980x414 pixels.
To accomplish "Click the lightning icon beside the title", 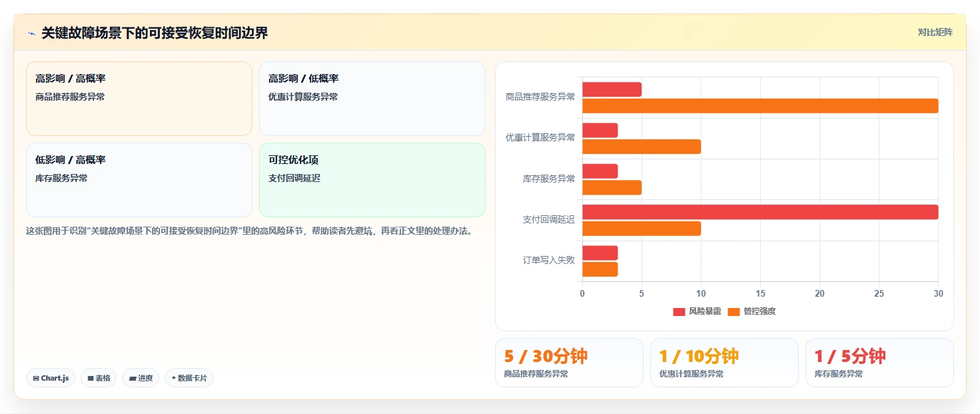I will pos(31,33).
